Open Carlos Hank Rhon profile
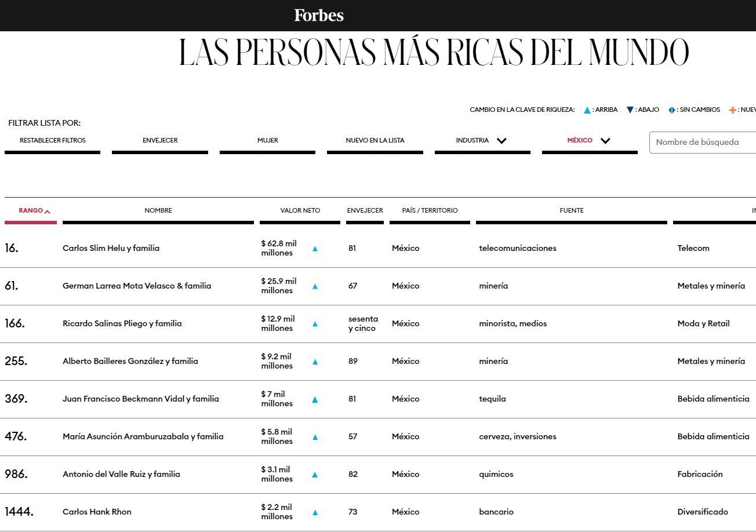 tap(97, 512)
